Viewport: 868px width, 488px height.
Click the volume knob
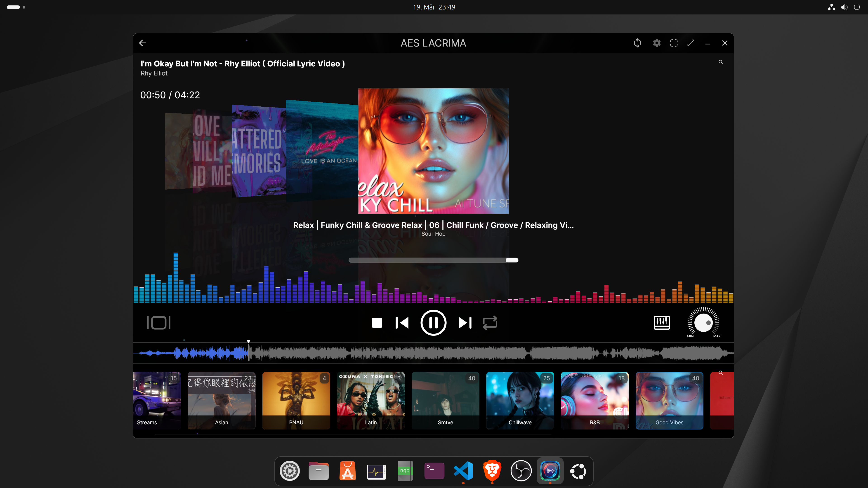pos(703,322)
